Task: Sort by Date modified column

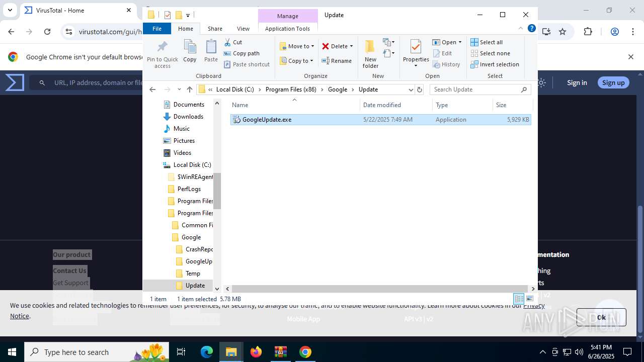Action: click(396, 105)
